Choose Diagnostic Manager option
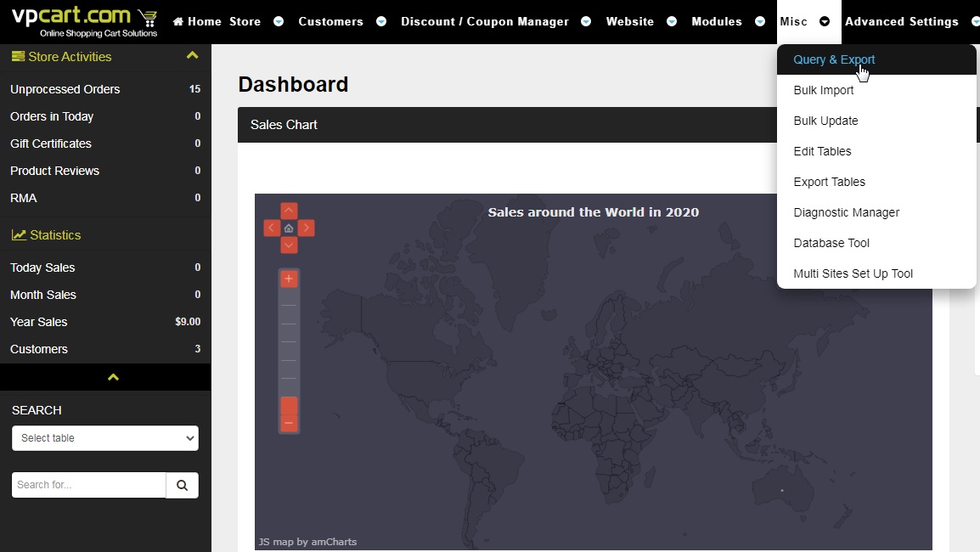Viewport: 980px width, 552px height. [846, 212]
